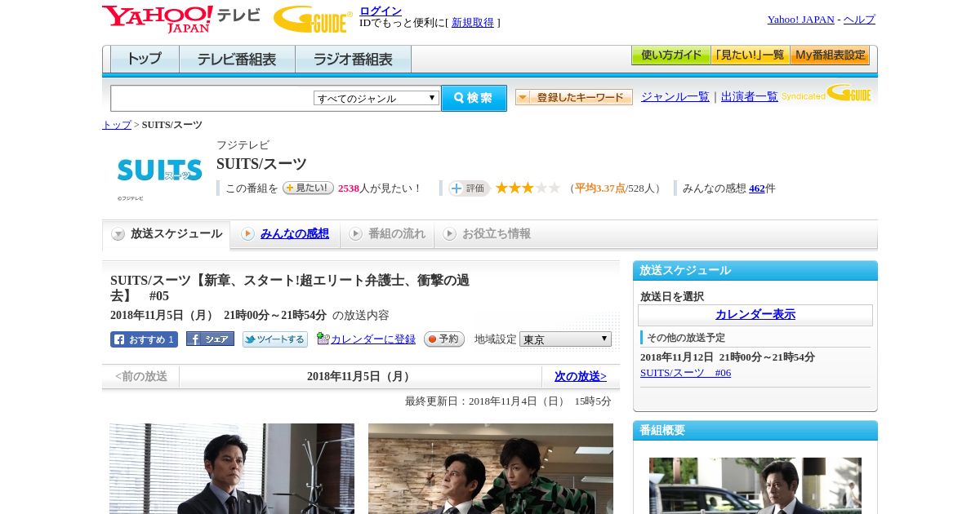Screen dimensions: 980x514
Task: Open the 新規取得 link
Action: coord(473,23)
